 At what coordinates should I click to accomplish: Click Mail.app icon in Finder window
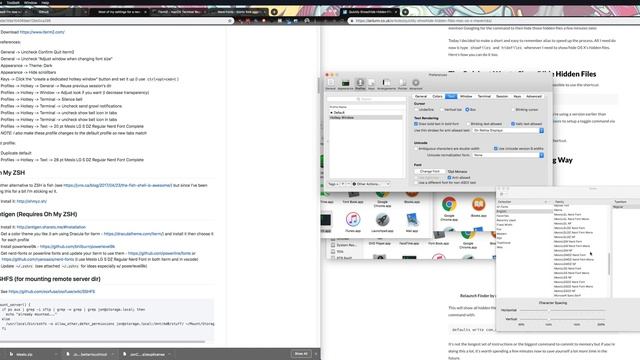point(412,220)
